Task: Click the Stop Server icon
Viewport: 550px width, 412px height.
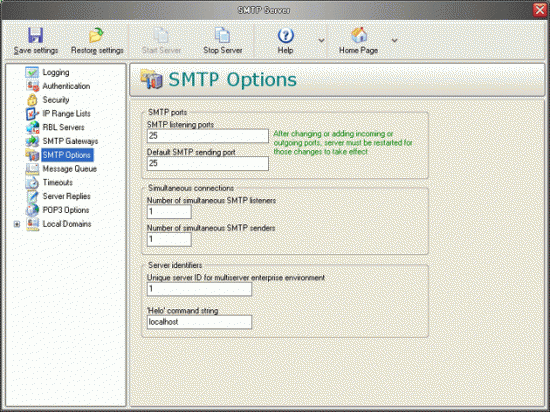Action: 222,35
